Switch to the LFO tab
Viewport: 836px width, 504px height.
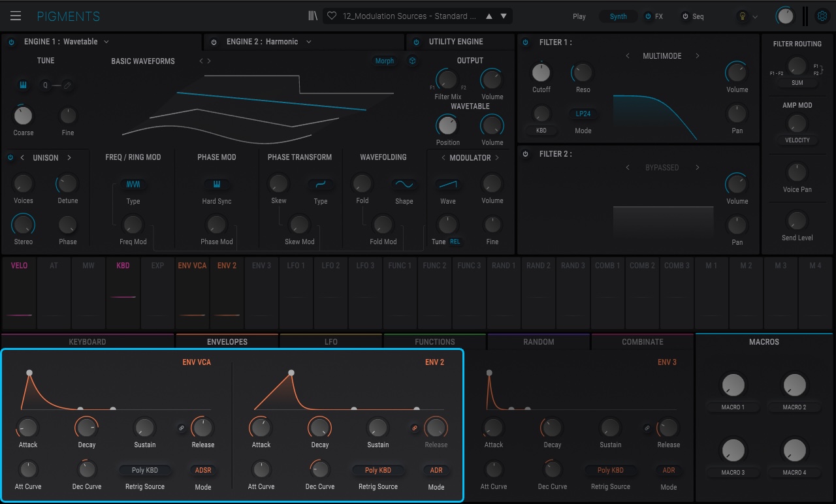pos(331,341)
